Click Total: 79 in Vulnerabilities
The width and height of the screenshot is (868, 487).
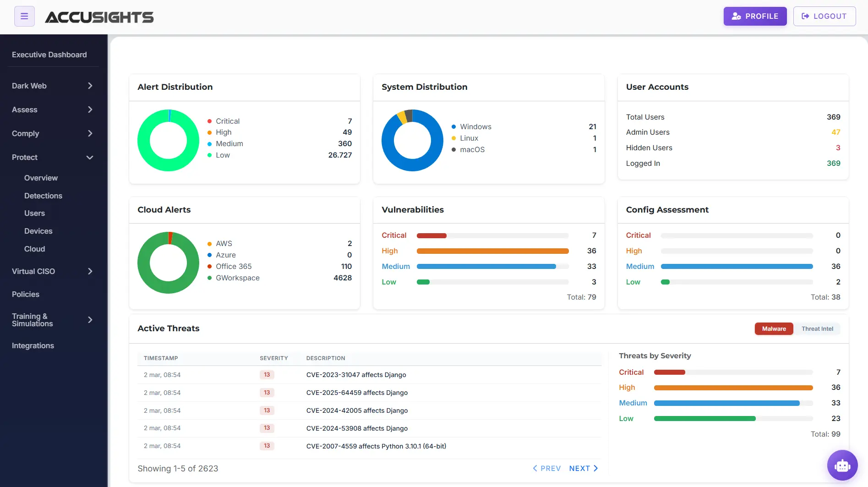582,297
